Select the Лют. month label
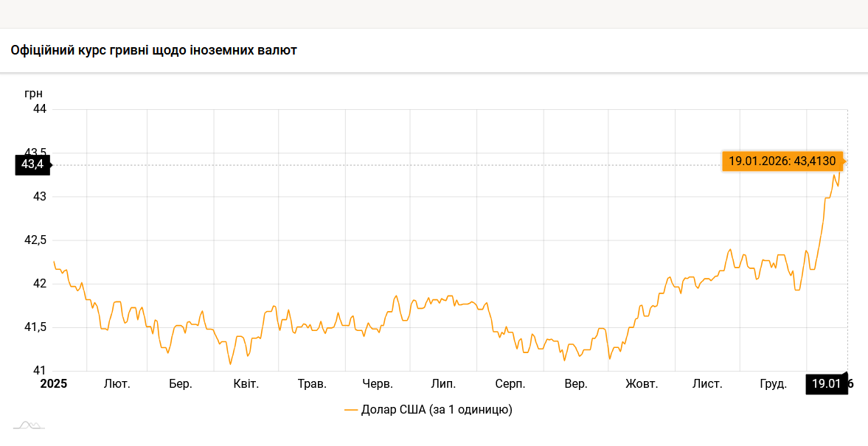This screenshot has height=446, width=868. (x=117, y=384)
